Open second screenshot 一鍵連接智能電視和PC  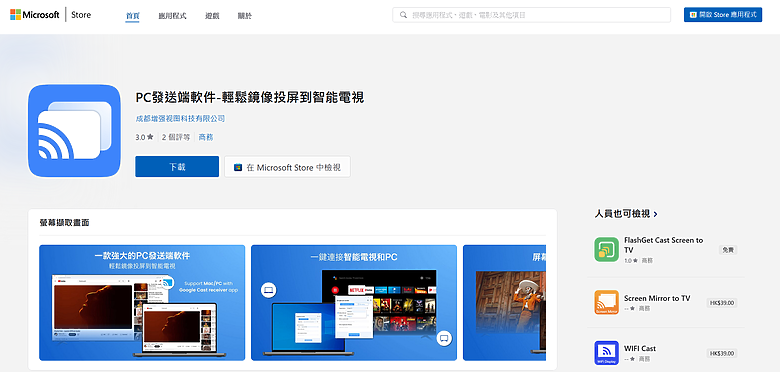(x=354, y=302)
